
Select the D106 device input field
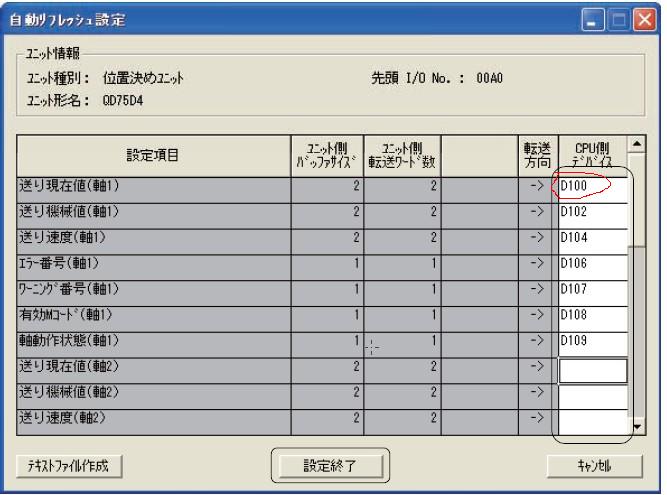click(592, 265)
